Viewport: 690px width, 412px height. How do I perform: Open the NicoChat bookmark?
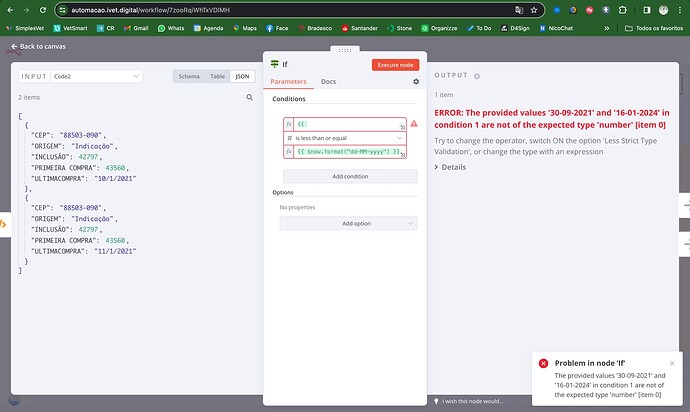pyautogui.click(x=556, y=28)
